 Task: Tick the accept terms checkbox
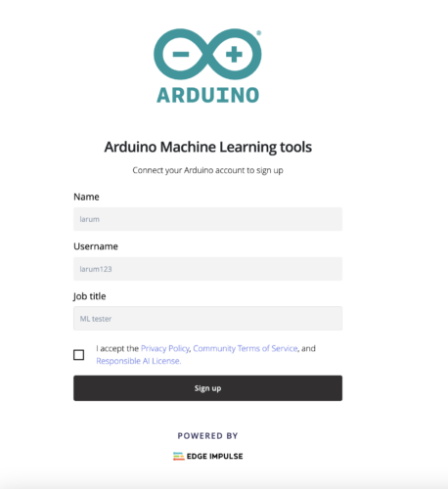click(x=78, y=355)
